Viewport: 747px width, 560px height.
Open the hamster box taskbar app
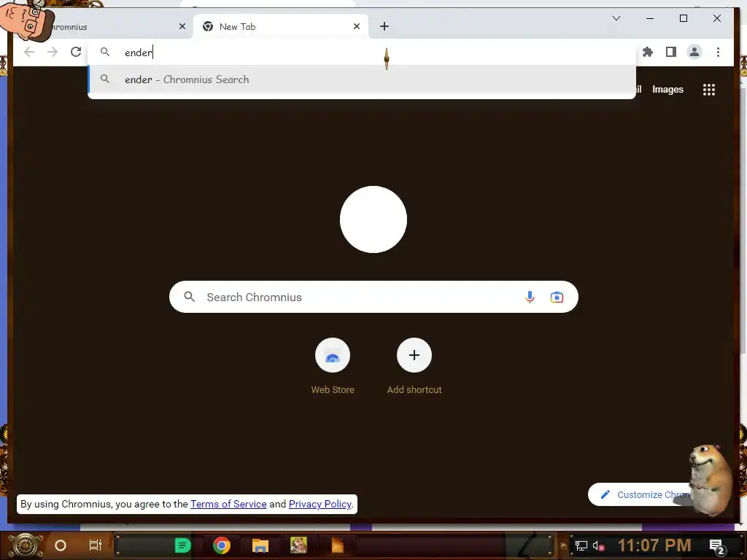click(x=298, y=545)
